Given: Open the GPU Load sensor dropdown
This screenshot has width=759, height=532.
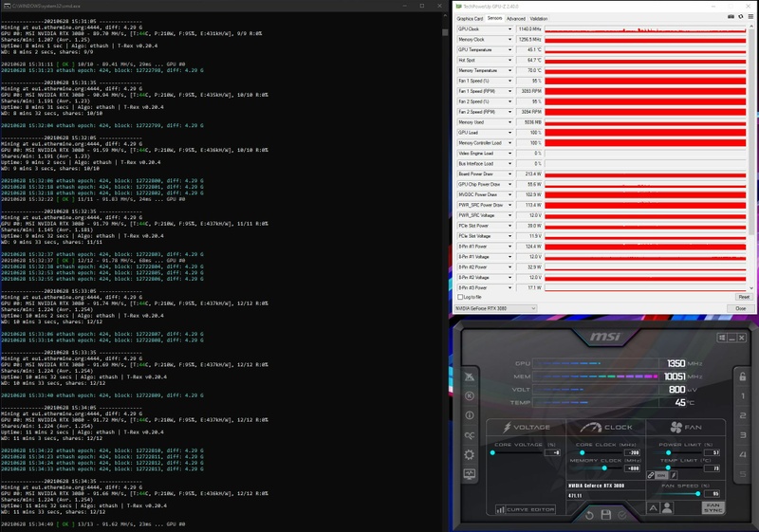Looking at the screenshot, I should pos(509,133).
